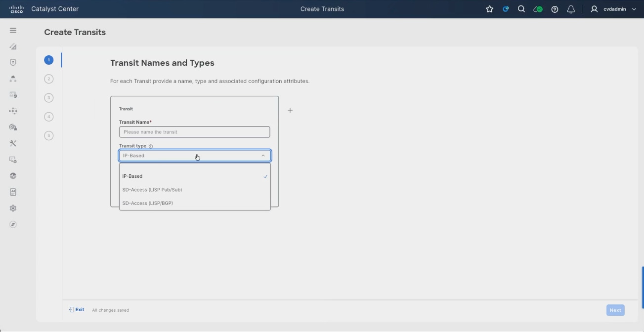644x332 pixels.
Task: Open the hamburger navigation menu
Action: click(x=13, y=30)
